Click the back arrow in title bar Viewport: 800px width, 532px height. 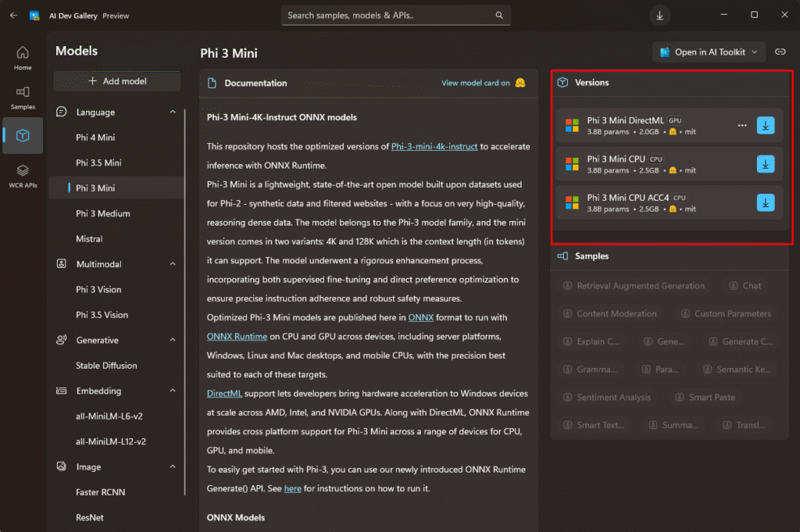point(13,15)
